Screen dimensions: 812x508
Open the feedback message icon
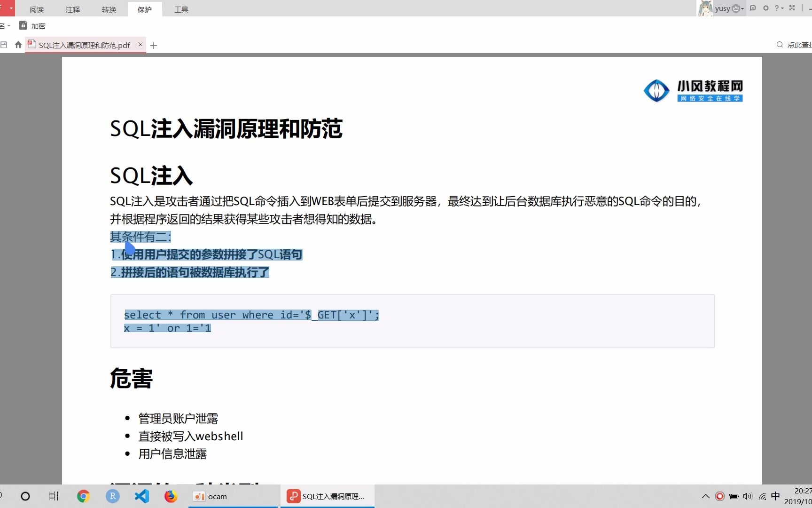753,8
